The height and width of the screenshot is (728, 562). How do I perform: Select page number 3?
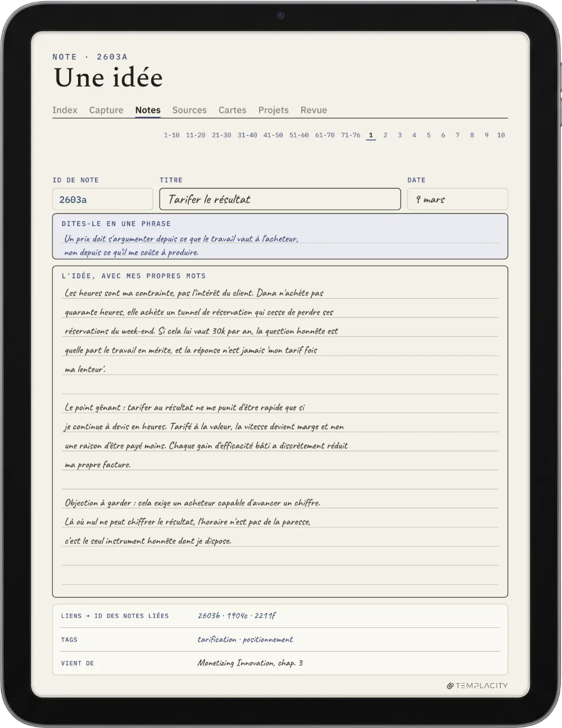400,135
